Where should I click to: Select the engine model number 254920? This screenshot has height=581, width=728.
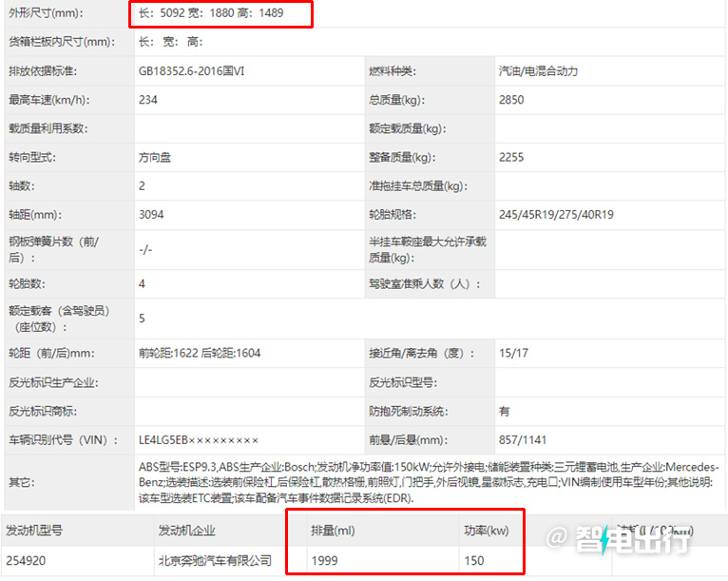pyautogui.click(x=26, y=561)
